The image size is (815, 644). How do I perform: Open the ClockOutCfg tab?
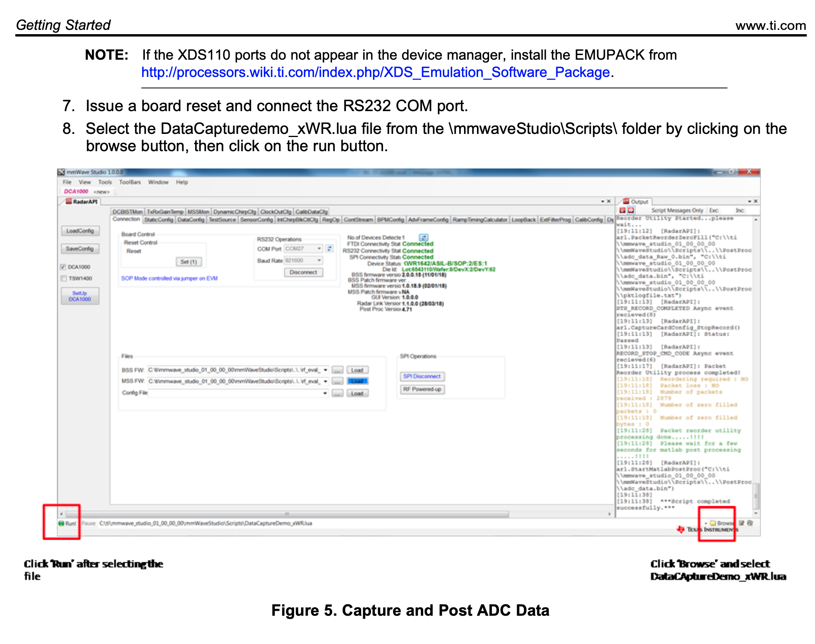tap(276, 212)
